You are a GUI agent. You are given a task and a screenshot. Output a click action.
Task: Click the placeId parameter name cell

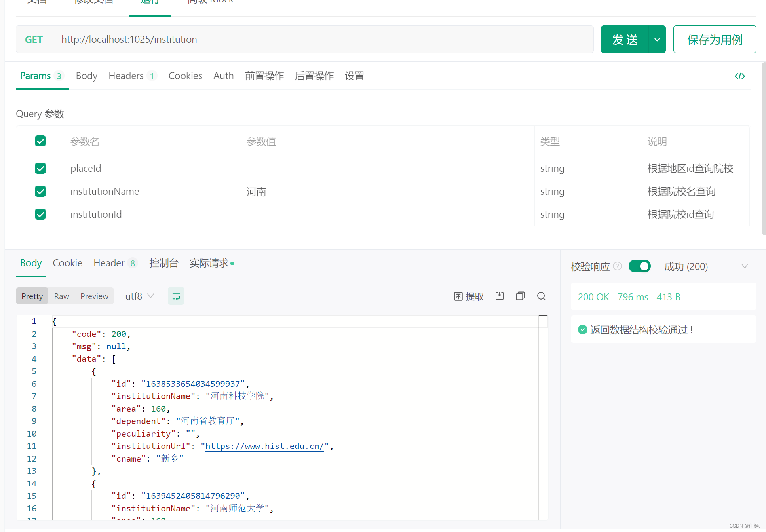pos(153,169)
